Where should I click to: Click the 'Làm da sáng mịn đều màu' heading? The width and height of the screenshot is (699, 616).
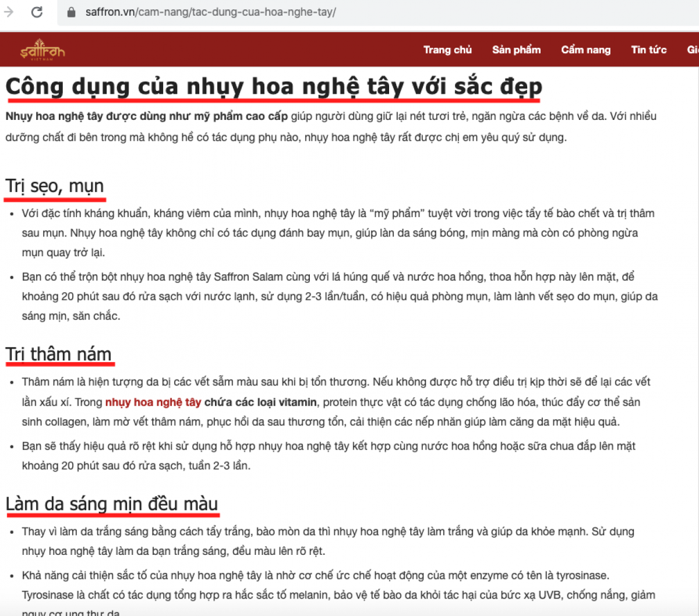point(112,504)
